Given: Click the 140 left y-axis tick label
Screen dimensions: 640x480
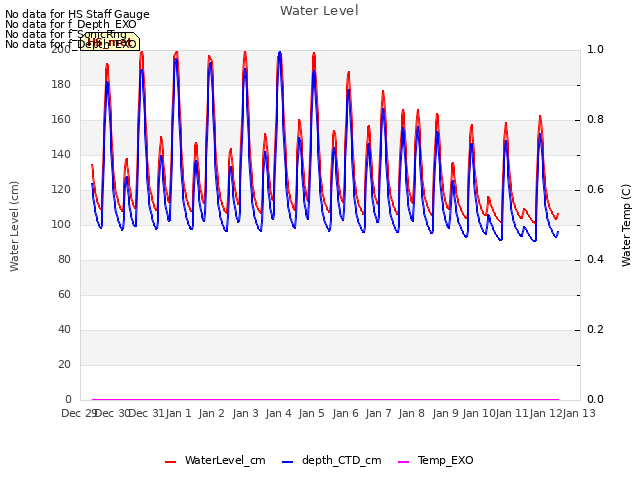Looking at the screenshot, I should 61,155.
